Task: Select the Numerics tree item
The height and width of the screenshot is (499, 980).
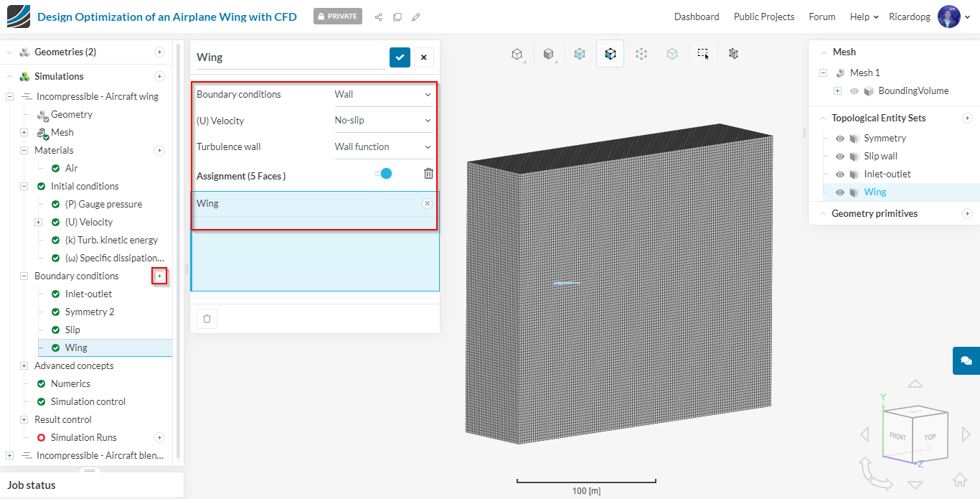Action: (70, 383)
